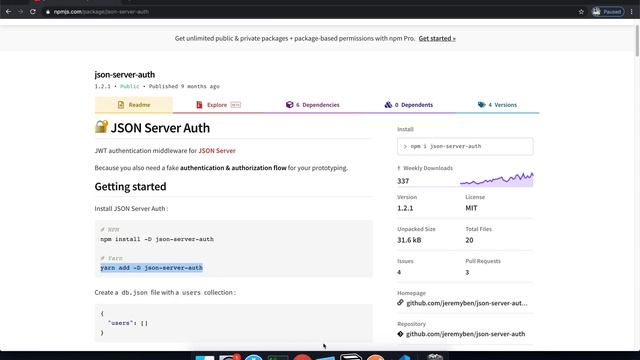
Task: Click the BETA badge on Explore tab
Action: tap(236, 105)
